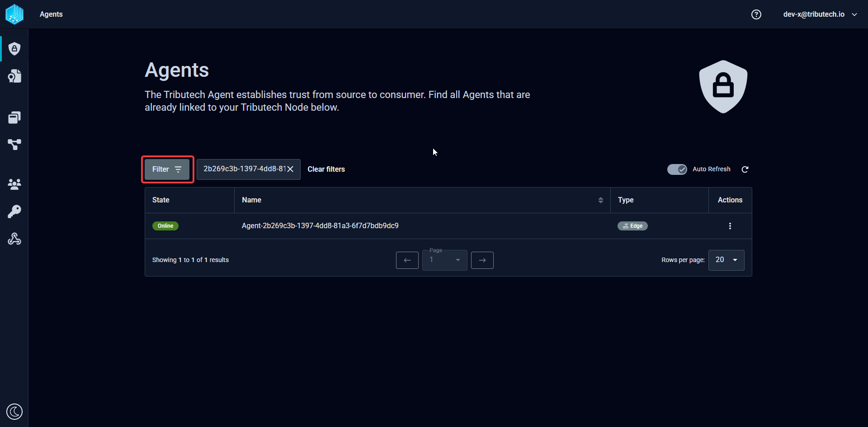Viewport: 868px width, 427px height.
Task: Open the network graph sidebar icon
Action: [x=14, y=145]
